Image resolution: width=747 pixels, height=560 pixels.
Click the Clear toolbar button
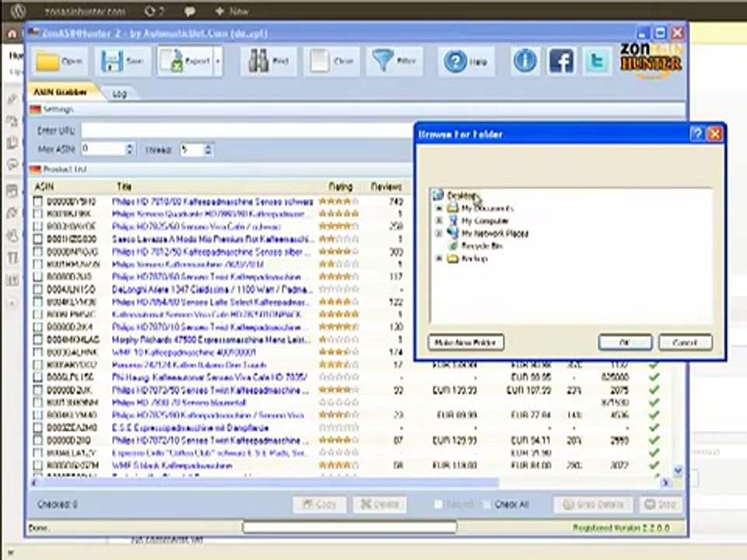click(x=331, y=61)
